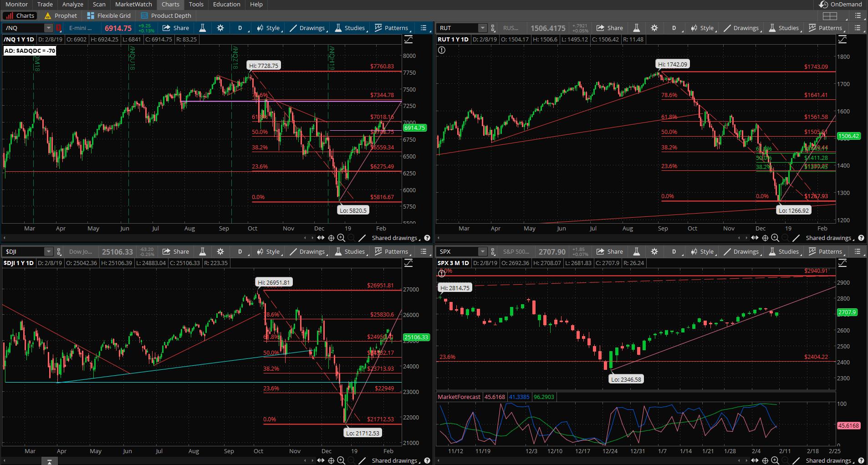Viewport: 868px width, 465px height.
Task: Open the Studies menu on SPX chart
Action: tap(784, 251)
